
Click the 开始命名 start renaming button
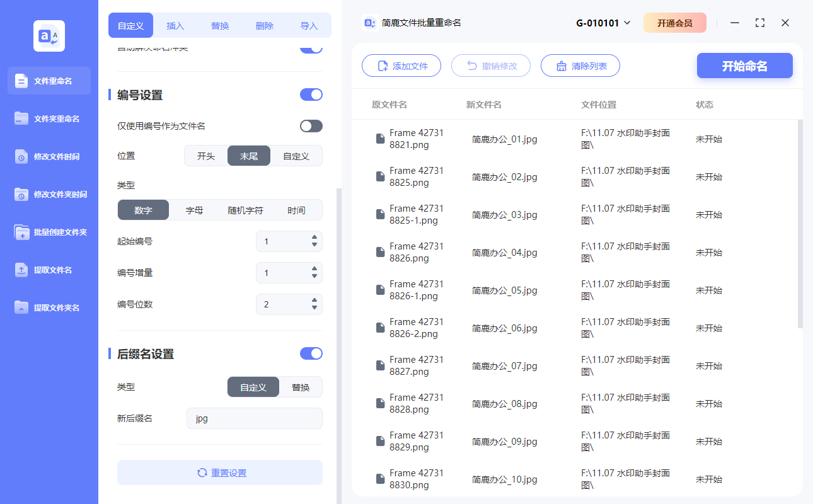744,65
